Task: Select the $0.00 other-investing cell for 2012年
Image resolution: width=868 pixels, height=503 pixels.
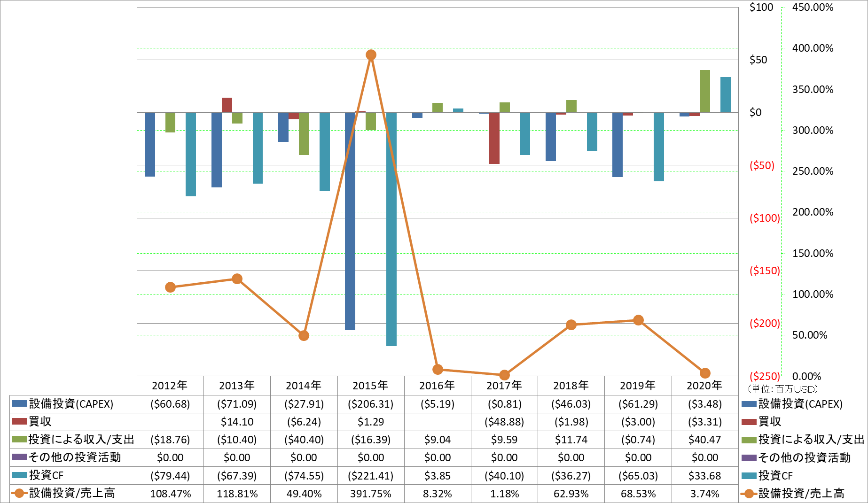Action: [170, 457]
